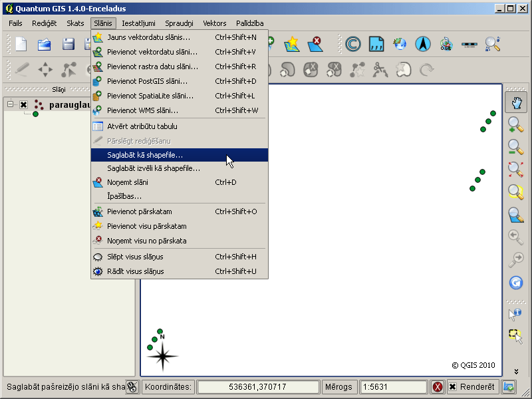Image resolution: width=532 pixels, height=399 pixels.
Task: Refresh the map with the blue circular icon
Action: [x=516, y=282]
